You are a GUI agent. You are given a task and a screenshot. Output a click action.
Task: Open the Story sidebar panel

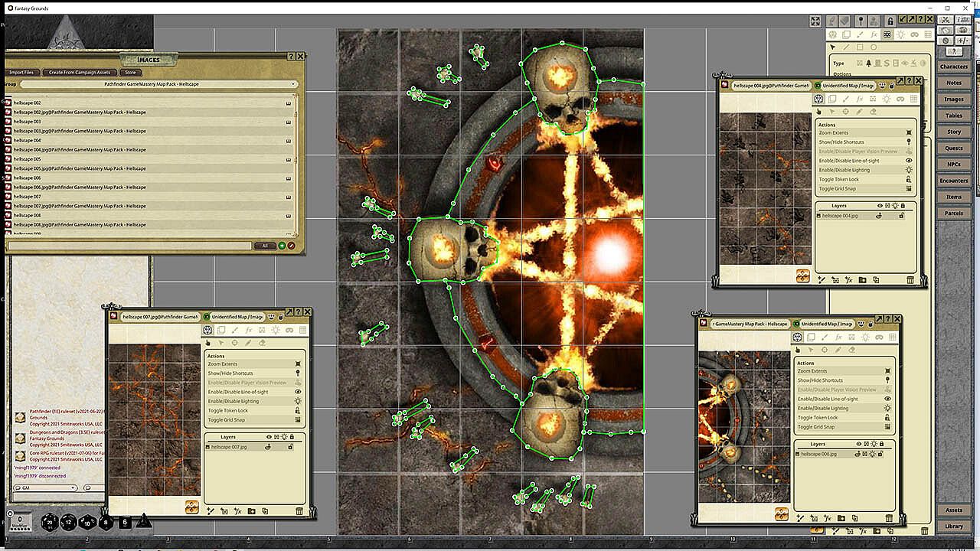(954, 132)
